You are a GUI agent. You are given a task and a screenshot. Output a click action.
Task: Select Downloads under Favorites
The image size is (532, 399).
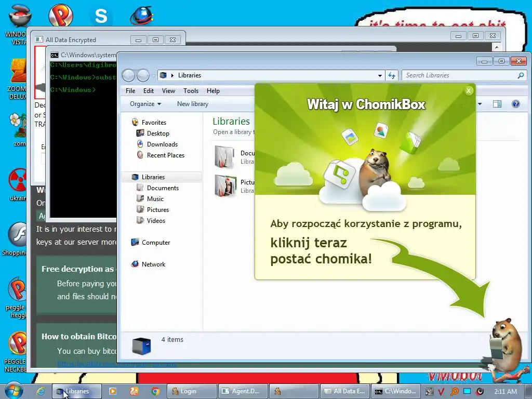click(x=162, y=144)
